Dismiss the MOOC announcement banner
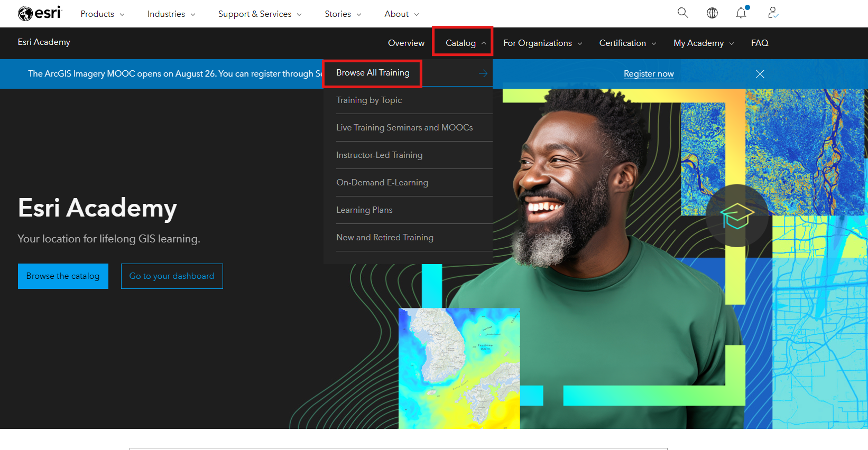868x450 pixels. pyautogui.click(x=760, y=74)
